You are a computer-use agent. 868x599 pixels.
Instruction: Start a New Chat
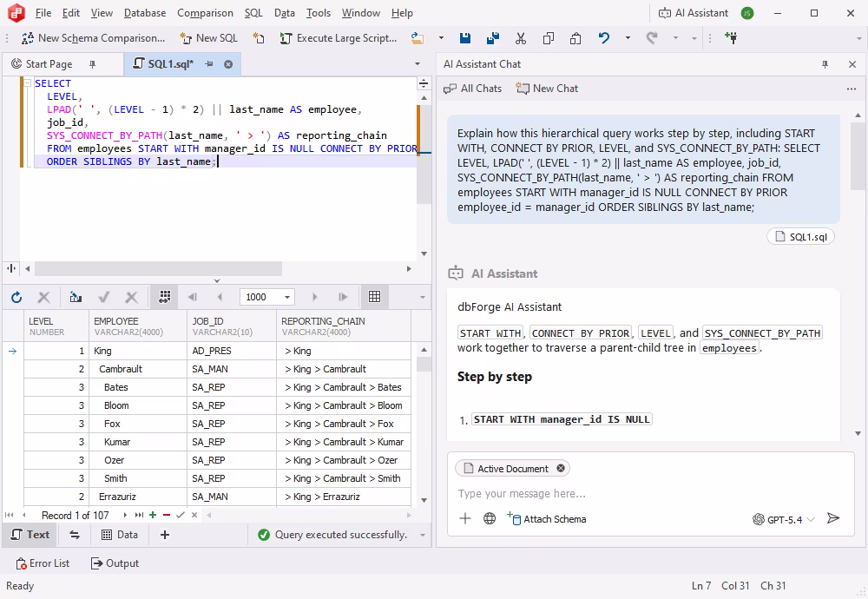[x=547, y=89]
